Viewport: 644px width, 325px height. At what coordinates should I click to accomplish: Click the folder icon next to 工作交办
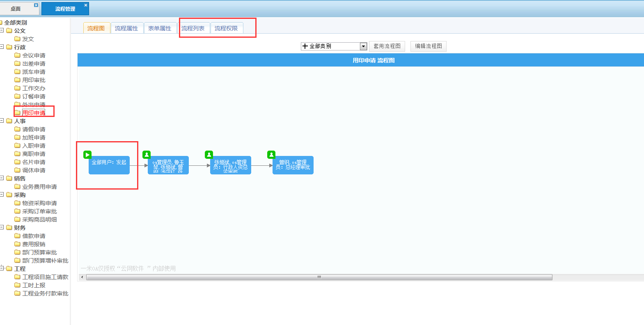pos(17,88)
